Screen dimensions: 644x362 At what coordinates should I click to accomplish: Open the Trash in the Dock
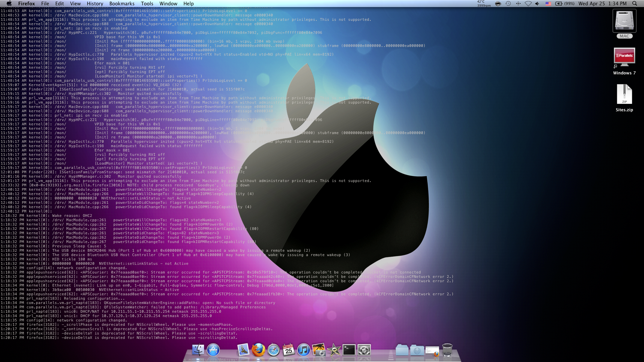click(447, 350)
